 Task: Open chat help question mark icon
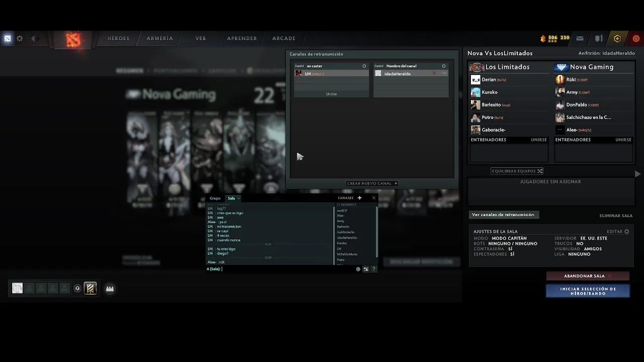click(x=373, y=269)
